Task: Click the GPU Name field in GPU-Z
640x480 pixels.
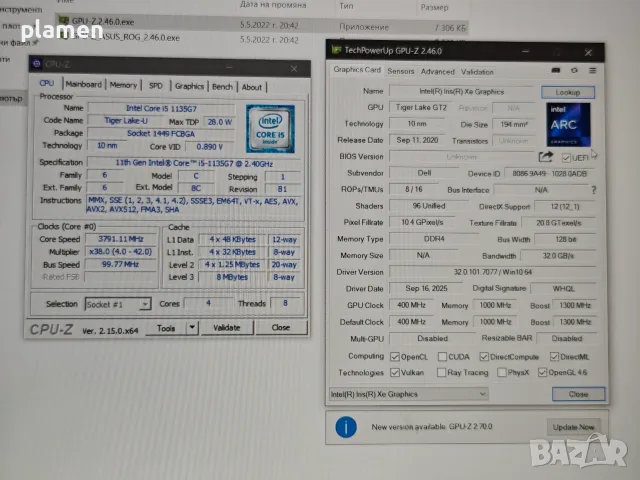Action: pyautogui.click(x=462, y=92)
